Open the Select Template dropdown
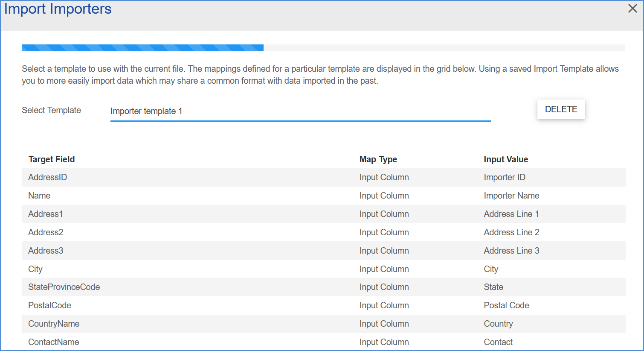The image size is (644, 351). tap(300, 111)
